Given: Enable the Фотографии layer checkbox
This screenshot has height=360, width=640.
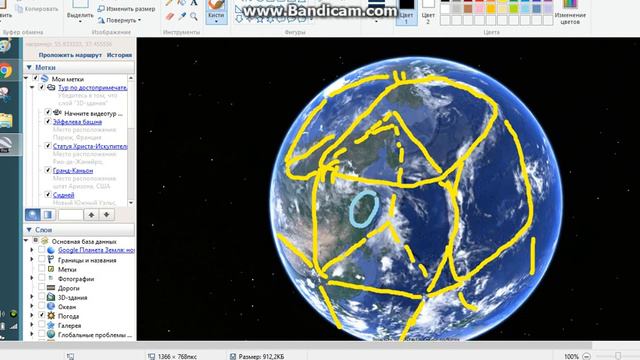Looking at the screenshot, I should point(42,278).
